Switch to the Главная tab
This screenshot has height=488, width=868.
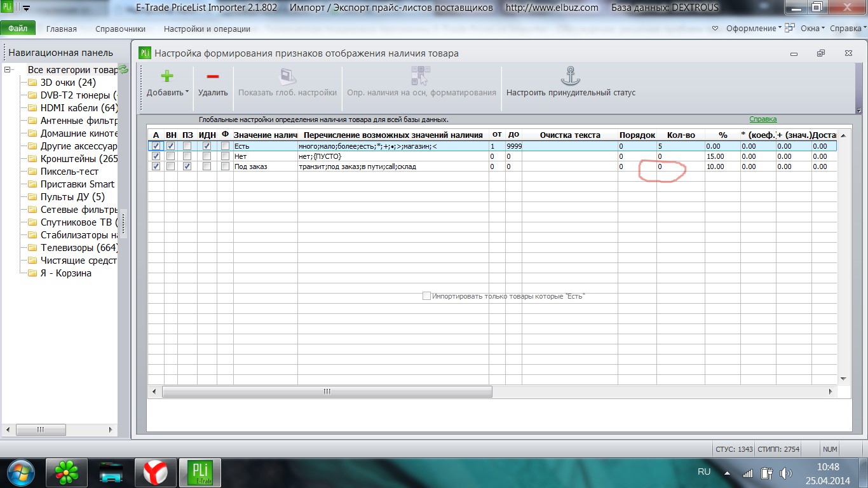[x=62, y=29]
